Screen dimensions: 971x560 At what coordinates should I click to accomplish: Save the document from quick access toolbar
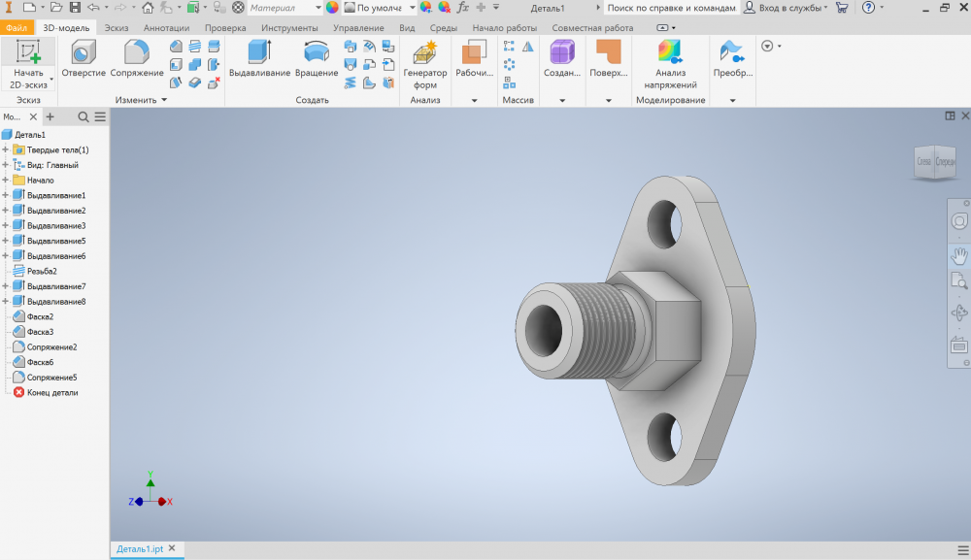tap(75, 7)
